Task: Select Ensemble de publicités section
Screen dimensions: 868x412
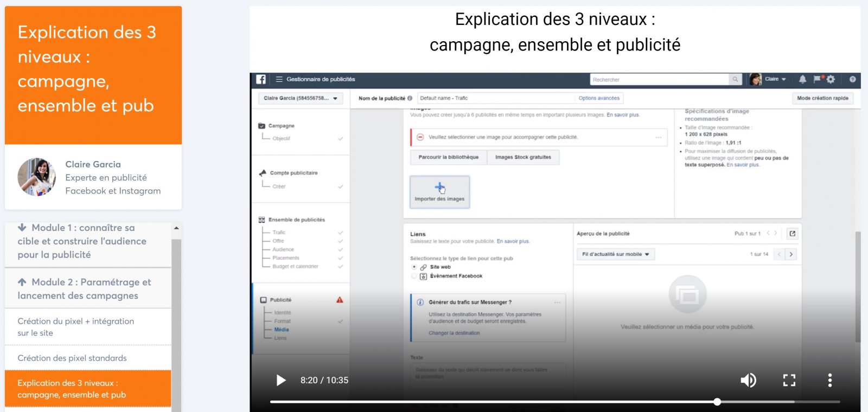Action: (x=296, y=220)
